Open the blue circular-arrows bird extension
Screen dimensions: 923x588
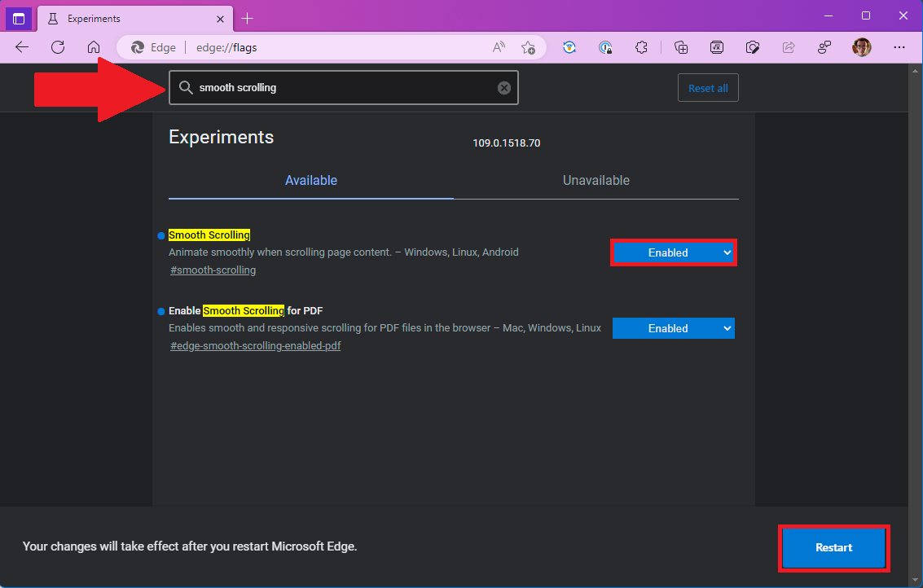[x=569, y=48]
